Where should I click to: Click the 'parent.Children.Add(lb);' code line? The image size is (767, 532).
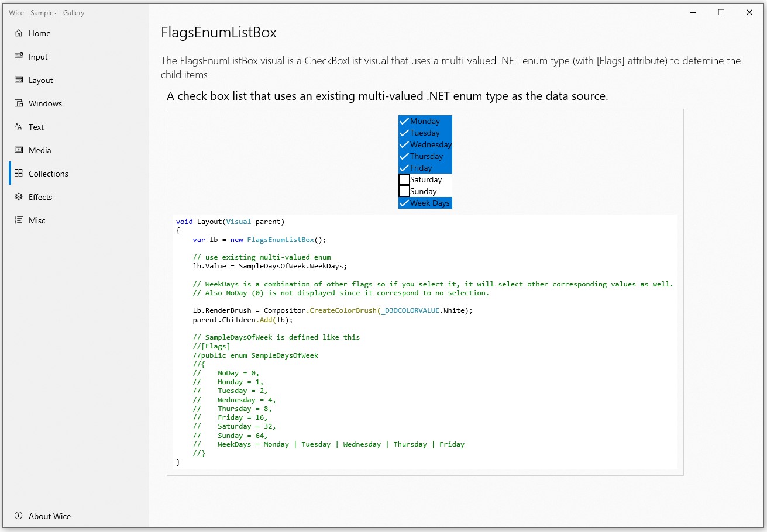point(243,320)
